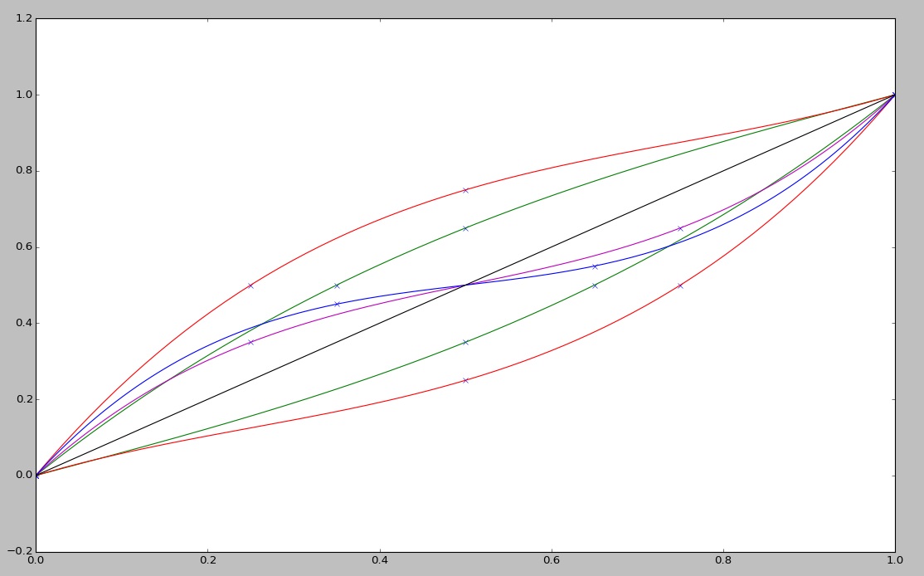Select lower red curve marker at x=0.75
The height and width of the screenshot is (576, 924).
tap(680, 286)
